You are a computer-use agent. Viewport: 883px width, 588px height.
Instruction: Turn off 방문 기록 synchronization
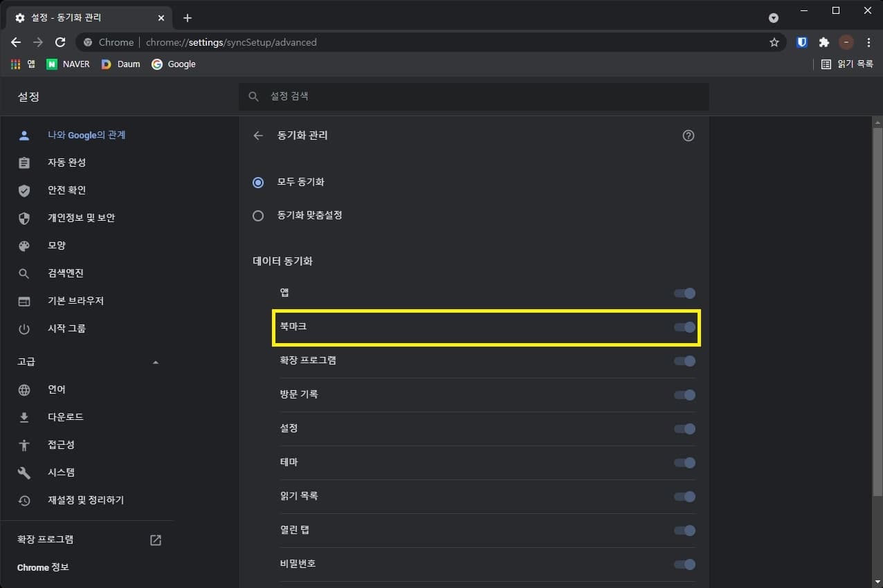click(684, 395)
